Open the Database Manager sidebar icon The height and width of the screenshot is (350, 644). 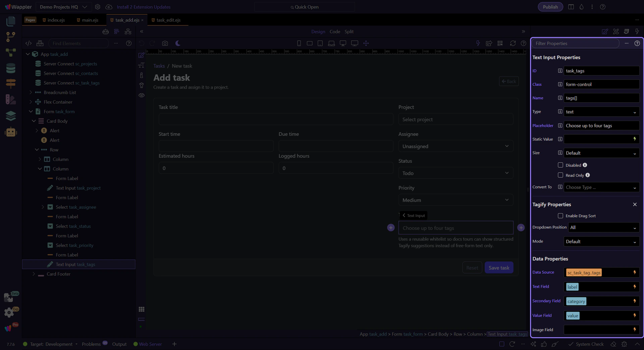[11, 68]
